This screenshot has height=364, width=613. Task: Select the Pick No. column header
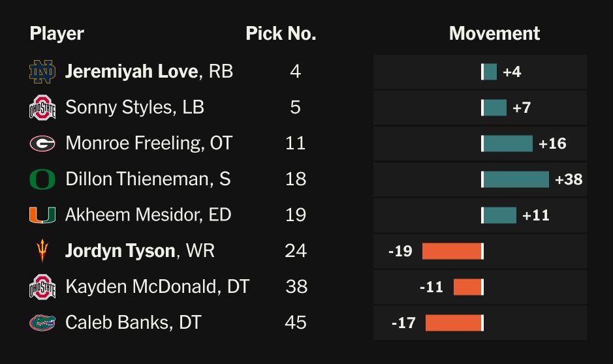tap(281, 34)
